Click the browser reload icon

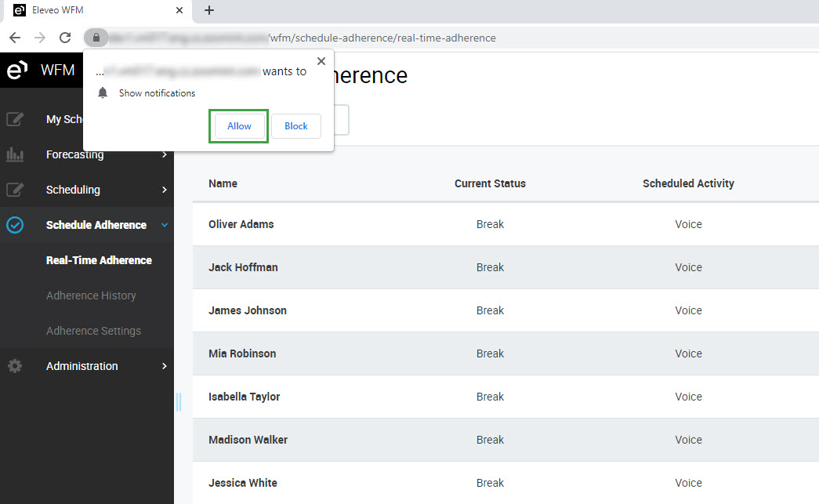[65, 38]
